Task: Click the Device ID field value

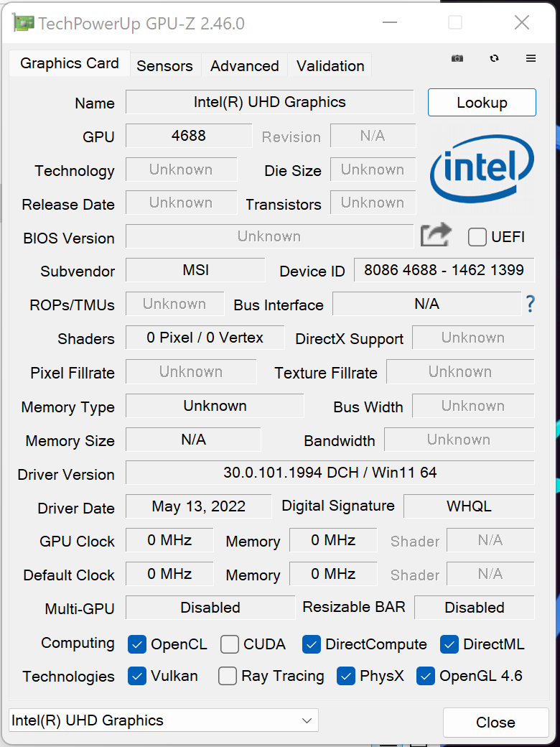Action: [444, 270]
